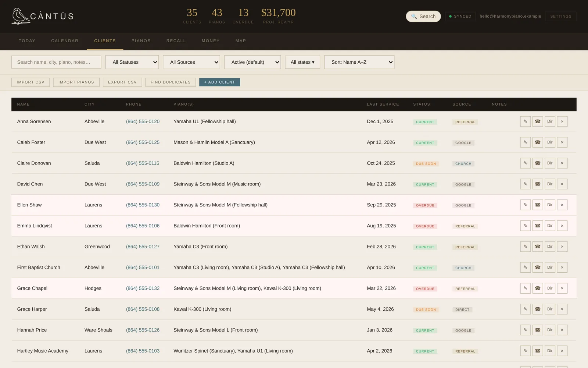Switch to the Money tab
Viewport: 588px width, 368px height.
point(211,41)
